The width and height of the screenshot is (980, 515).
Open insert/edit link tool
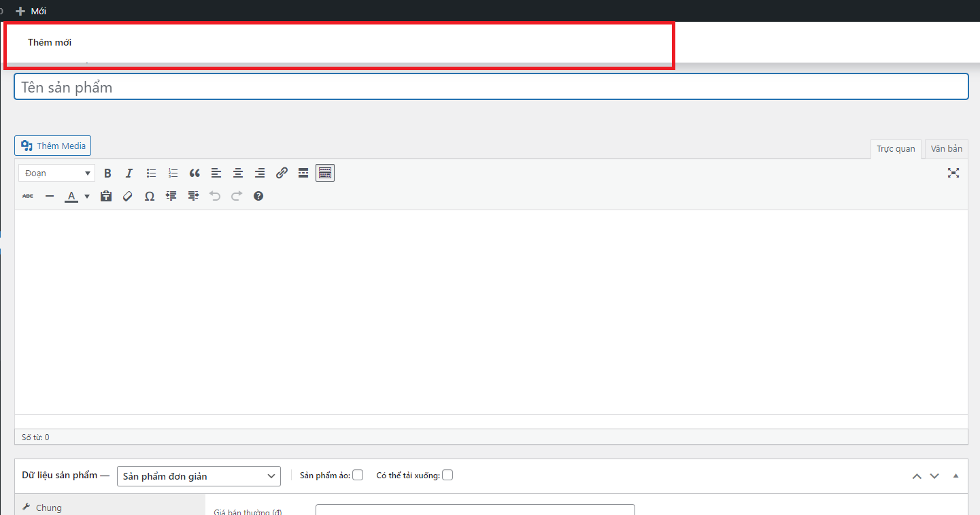point(282,173)
